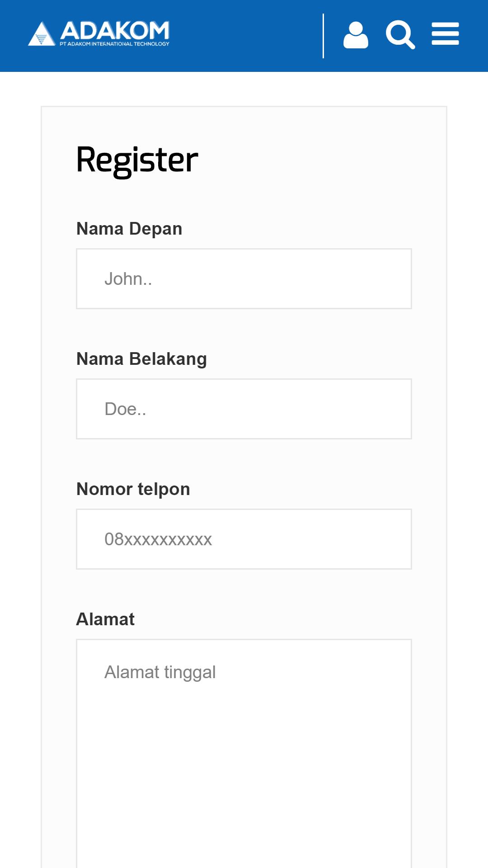Click the John.. placeholder text
This screenshot has height=868, width=488.
(128, 278)
